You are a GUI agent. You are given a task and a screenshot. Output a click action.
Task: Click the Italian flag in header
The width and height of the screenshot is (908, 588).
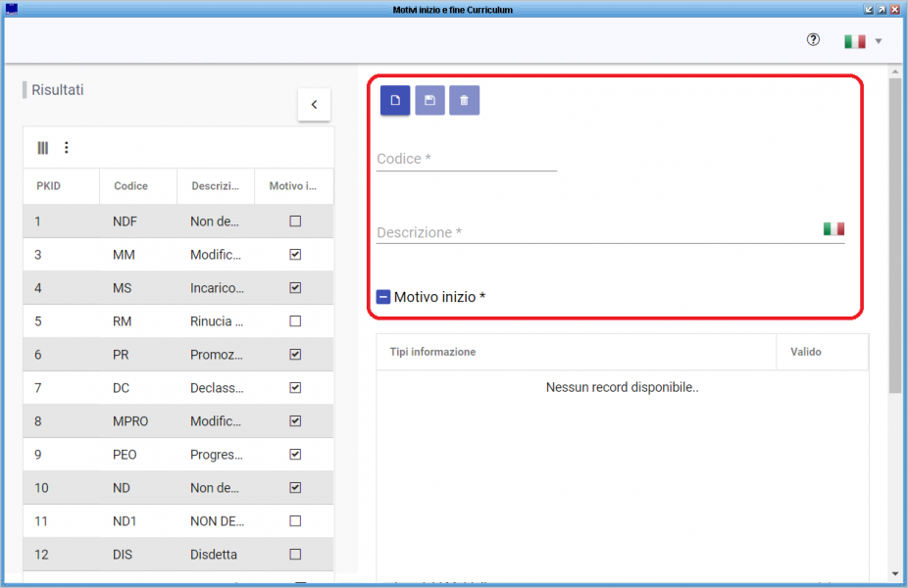[x=855, y=41]
